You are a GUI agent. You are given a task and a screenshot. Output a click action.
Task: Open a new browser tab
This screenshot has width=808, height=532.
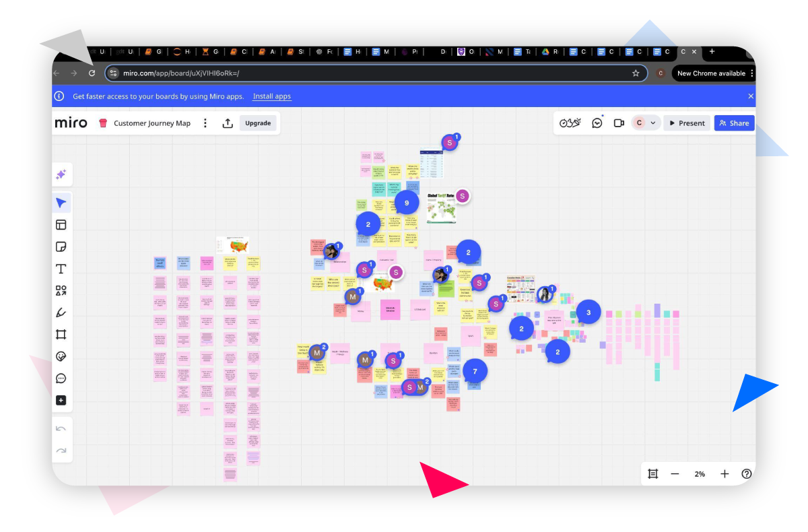point(712,52)
